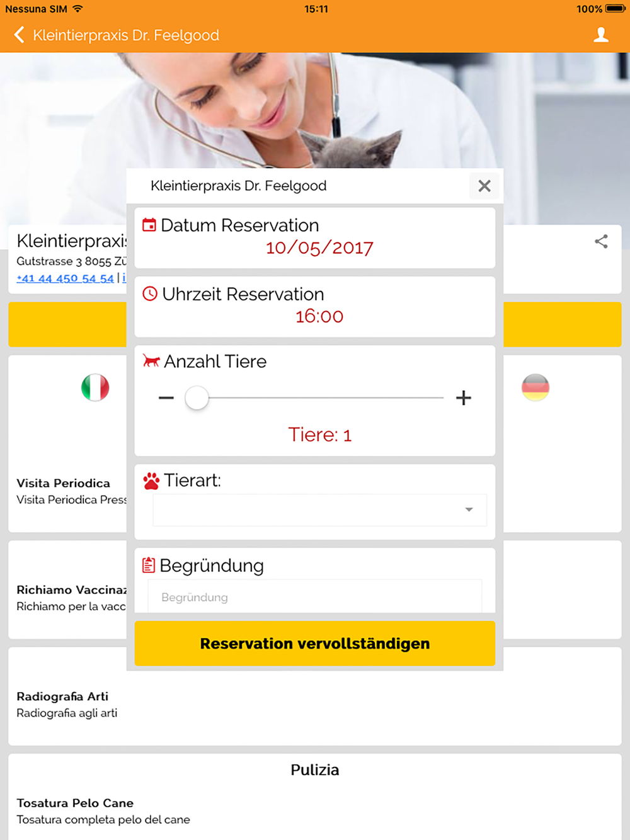Close the reservation dialog
630x840 pixels.
click(x=484, y=186)
